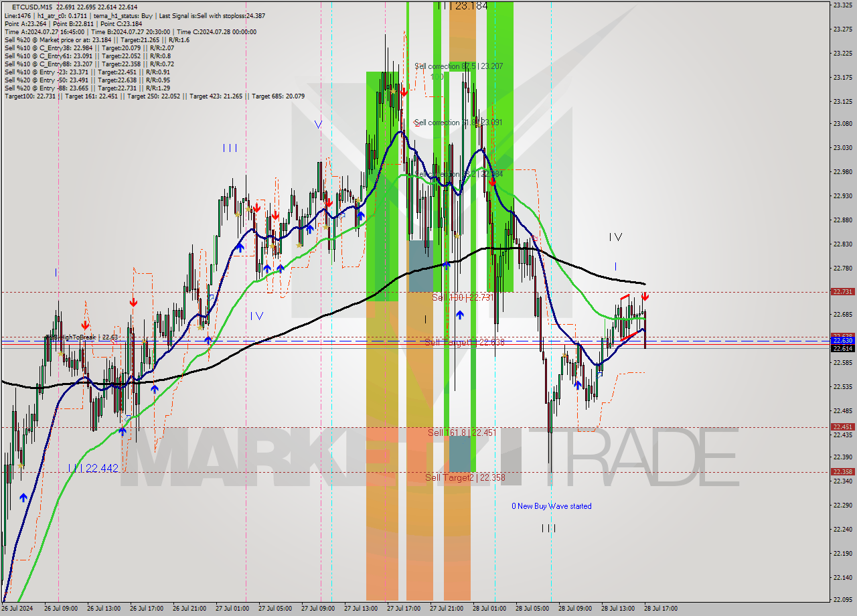Click '27 Jul 01:00' on the time axis
This screenshot has width=857, height=616.
click(x=232, y=609)
